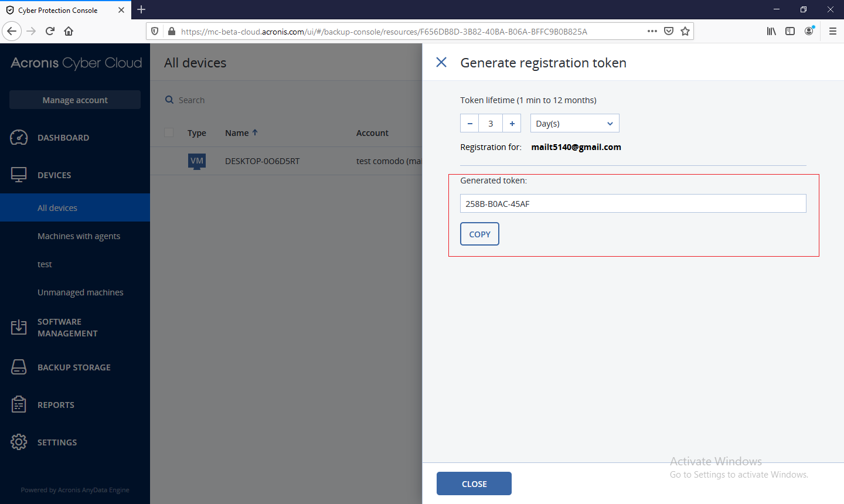Decrease token lifetime with minus button
844x504 pixels.
469,124
